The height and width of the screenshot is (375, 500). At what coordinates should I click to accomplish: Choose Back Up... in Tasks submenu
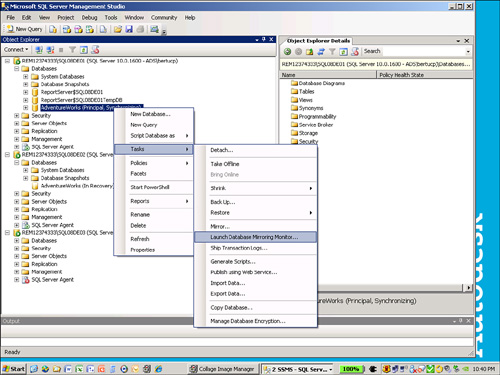tap(255, 202)
